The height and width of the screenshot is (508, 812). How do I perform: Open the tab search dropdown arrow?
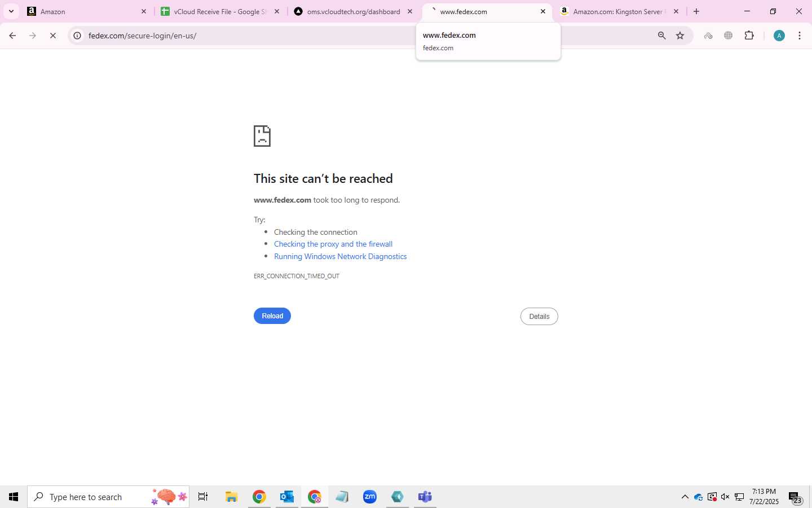(11, 11)
